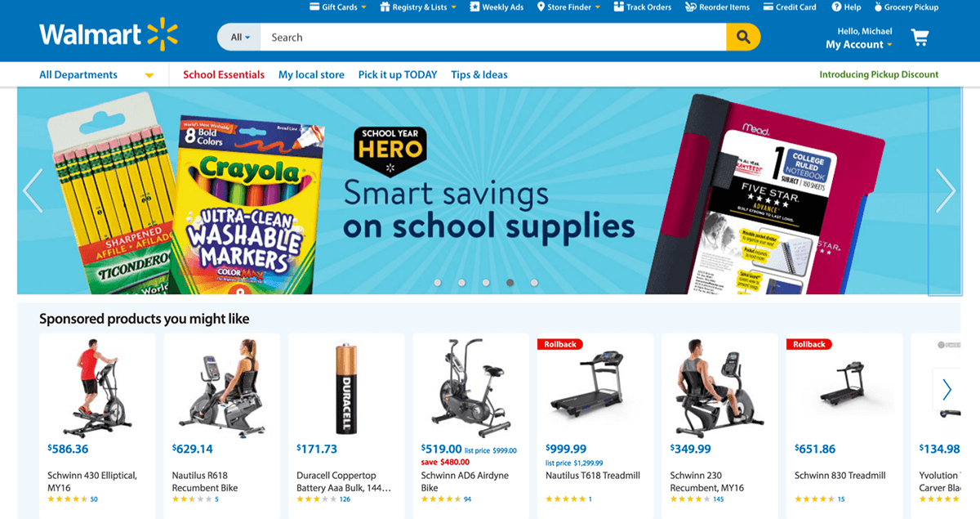Show previous banner with left arrow
980x519 pixels.
click(x=33, y=190)
